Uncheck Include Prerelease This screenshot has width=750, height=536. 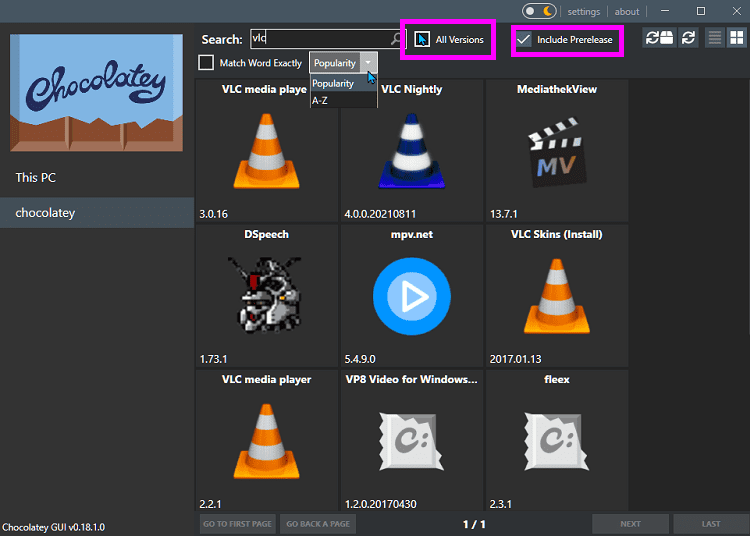coord(524,39)
